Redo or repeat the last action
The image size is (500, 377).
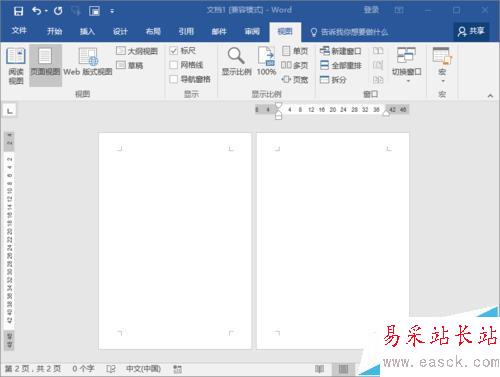58,11
